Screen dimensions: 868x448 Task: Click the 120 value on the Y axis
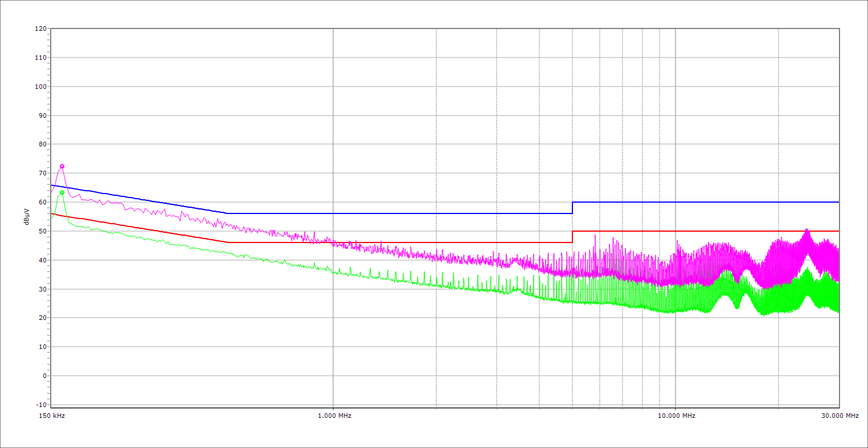[40, 28]
